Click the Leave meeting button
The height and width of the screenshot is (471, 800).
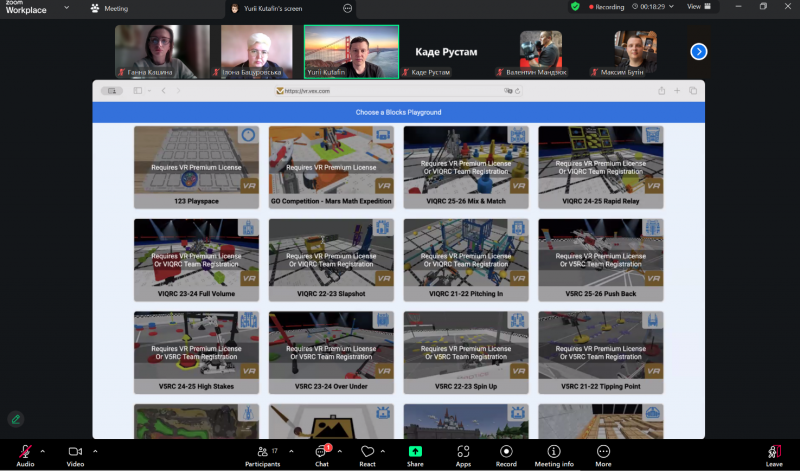(774, 455)
